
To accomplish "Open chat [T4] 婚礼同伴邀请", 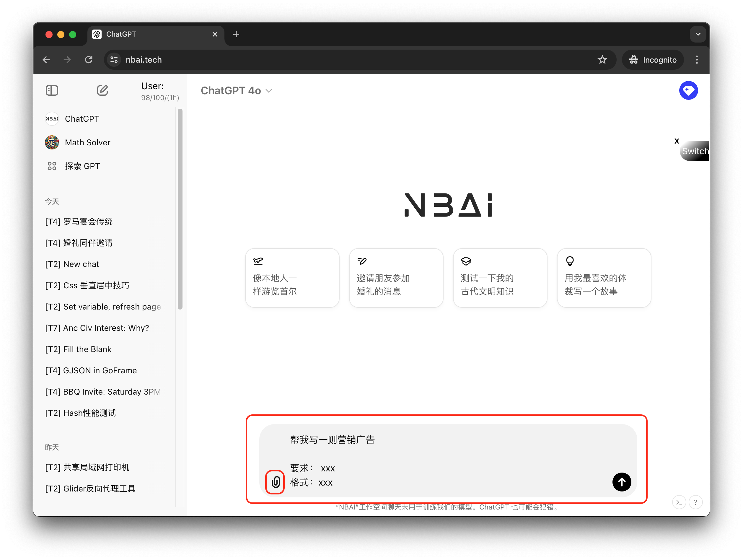I will [x=79, y=243].
